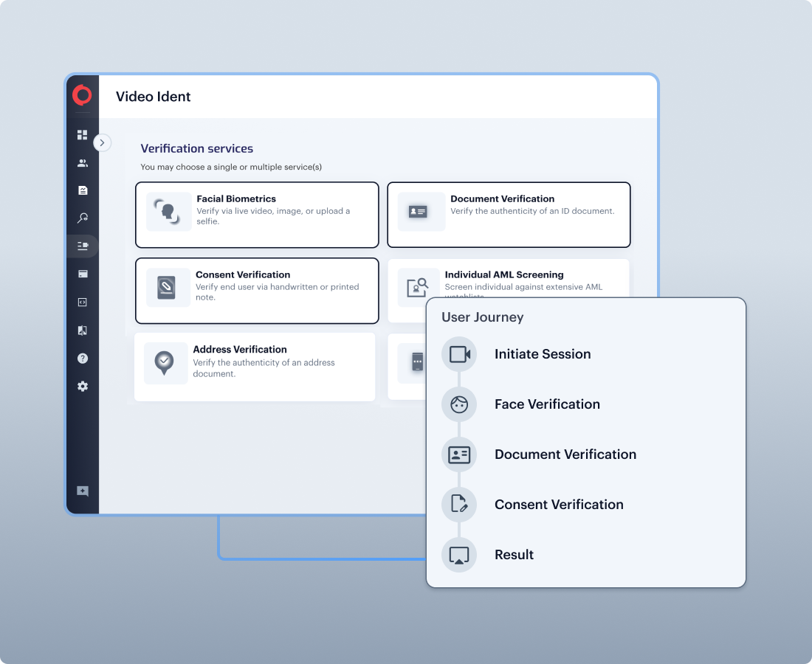Image resolution: width=812 pixels, height=664 pixels.
Task: Click the Consent Verification journey step icon
Action: click(459, 505)
